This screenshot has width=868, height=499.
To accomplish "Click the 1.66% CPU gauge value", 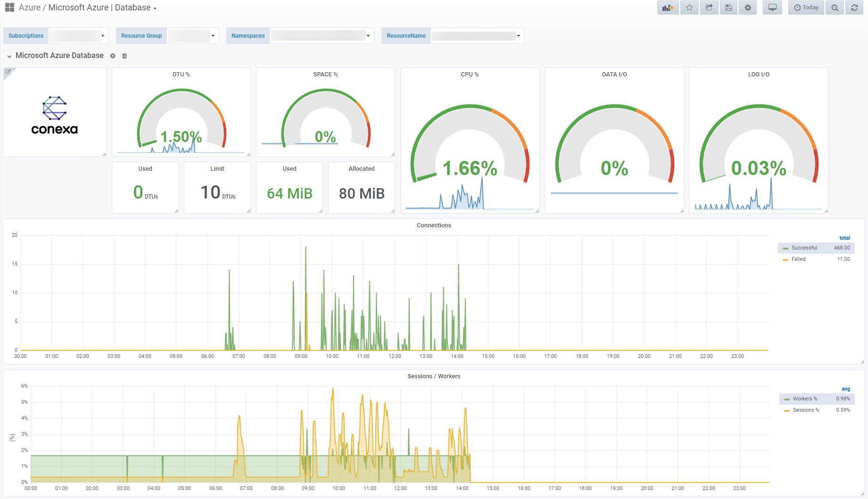I will click(x=470, y=168).
